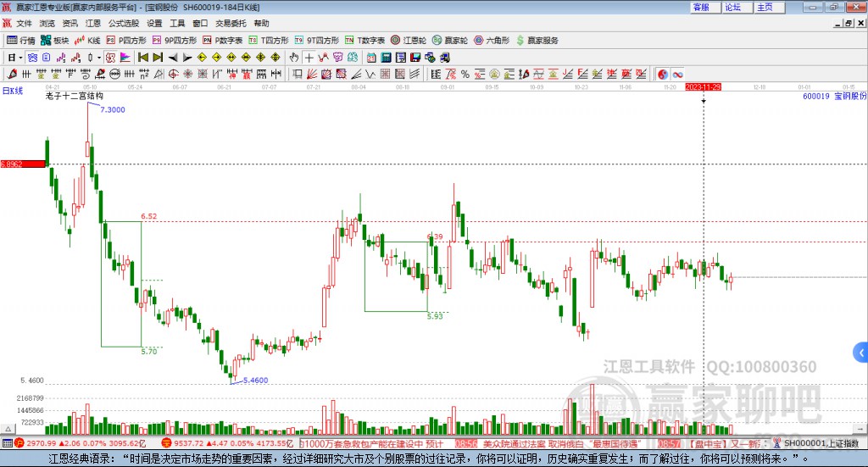
Task: Open the P四方形 tool
Action: [x=126, y=41]
